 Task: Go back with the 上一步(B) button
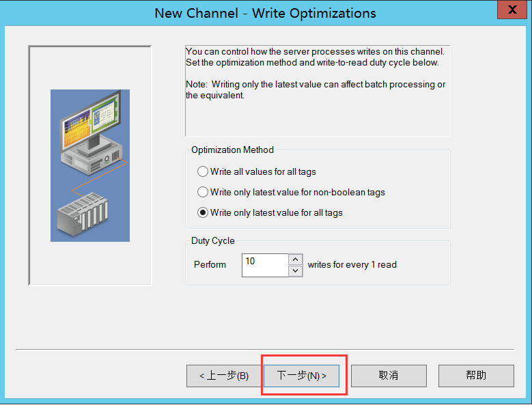(x=223, y=376)
